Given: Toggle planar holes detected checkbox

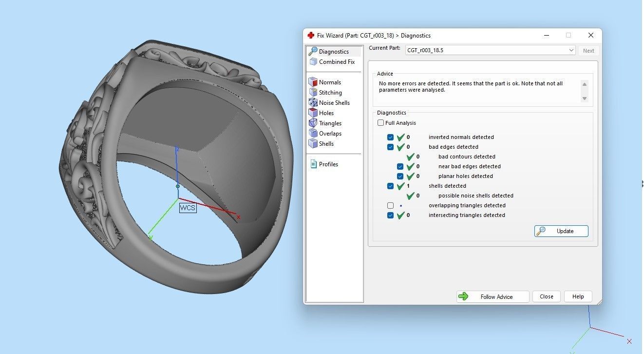Looking at the screenshot, I should tap(400, 176).
